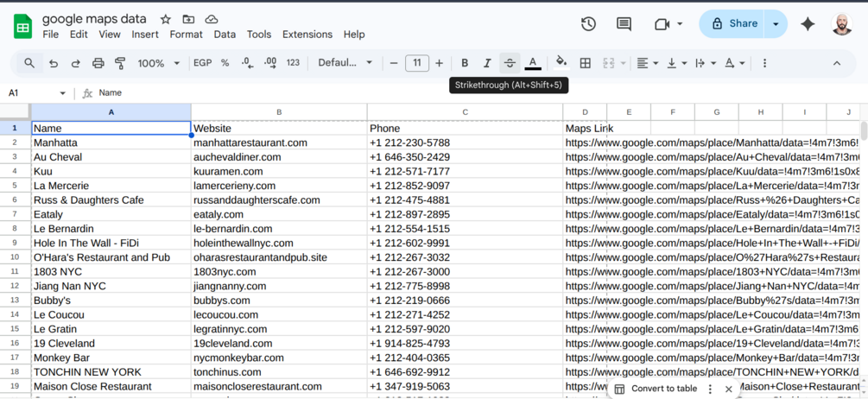Increase font size with plus
This screenshot has height=399, width=868.
[439, 63]
